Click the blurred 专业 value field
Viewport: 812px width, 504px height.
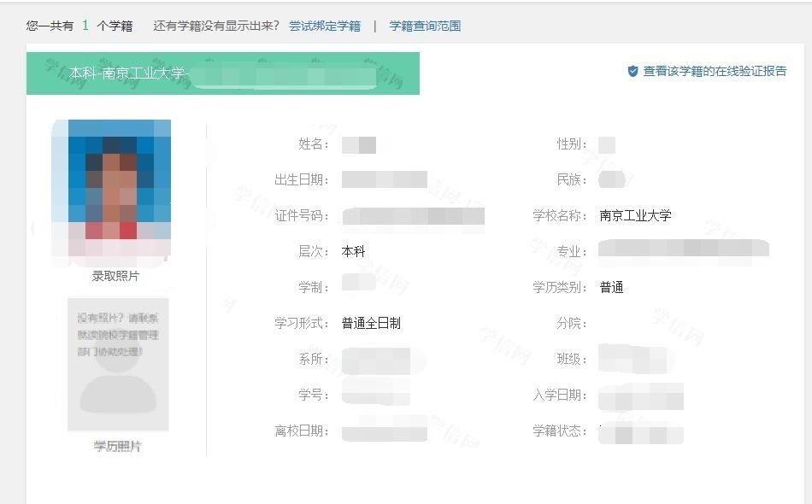[x=683, y=249]
